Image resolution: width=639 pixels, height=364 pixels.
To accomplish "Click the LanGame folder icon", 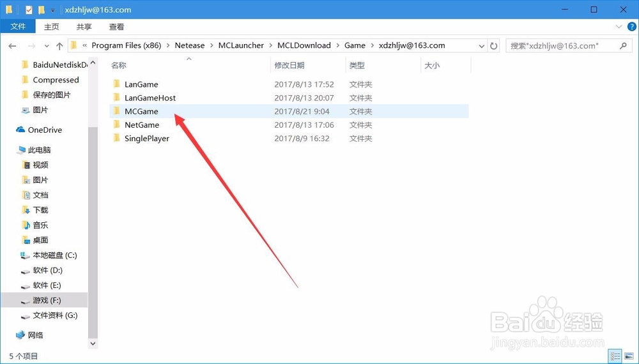I will [x=116, y=84].
